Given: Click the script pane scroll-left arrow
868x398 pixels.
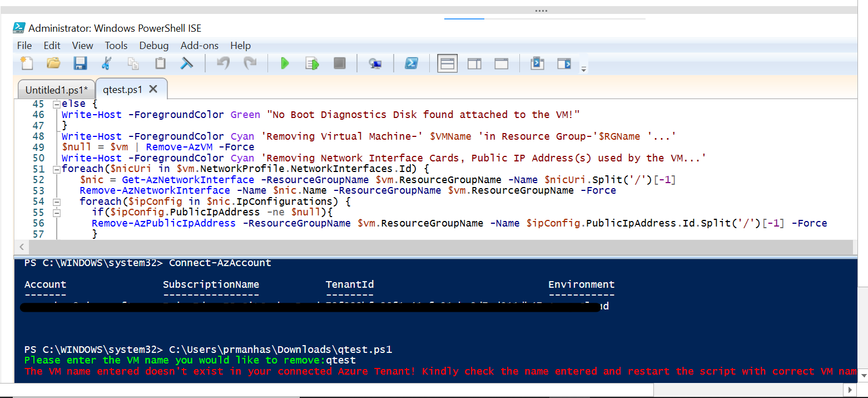Looking at the screenshot, I should 22,247.
